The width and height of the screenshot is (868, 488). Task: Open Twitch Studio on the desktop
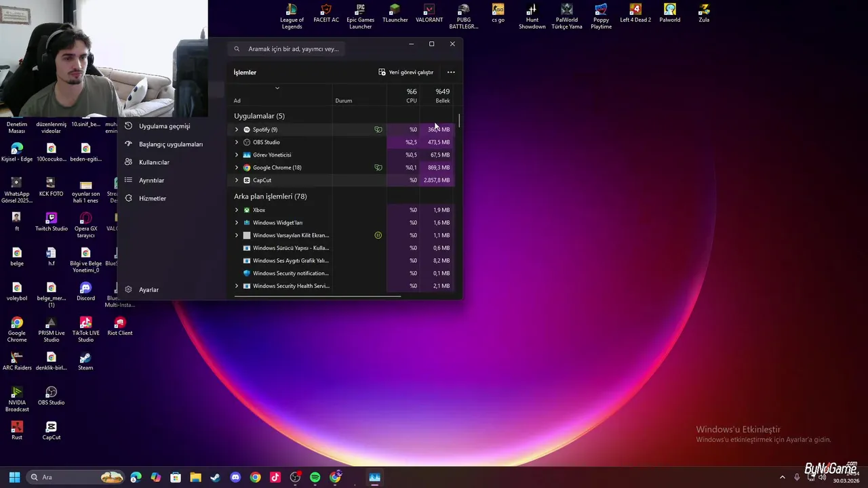coord(52,222)
